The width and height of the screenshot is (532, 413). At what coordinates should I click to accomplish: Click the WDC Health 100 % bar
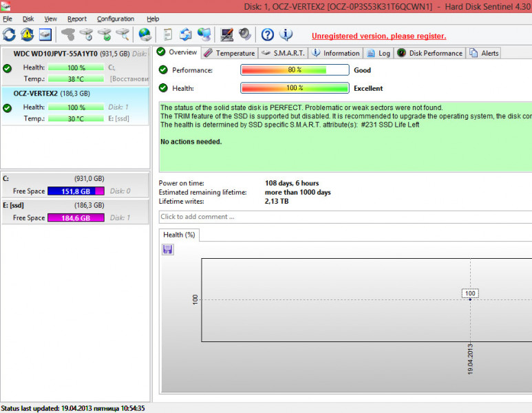(x=76, y=67)
